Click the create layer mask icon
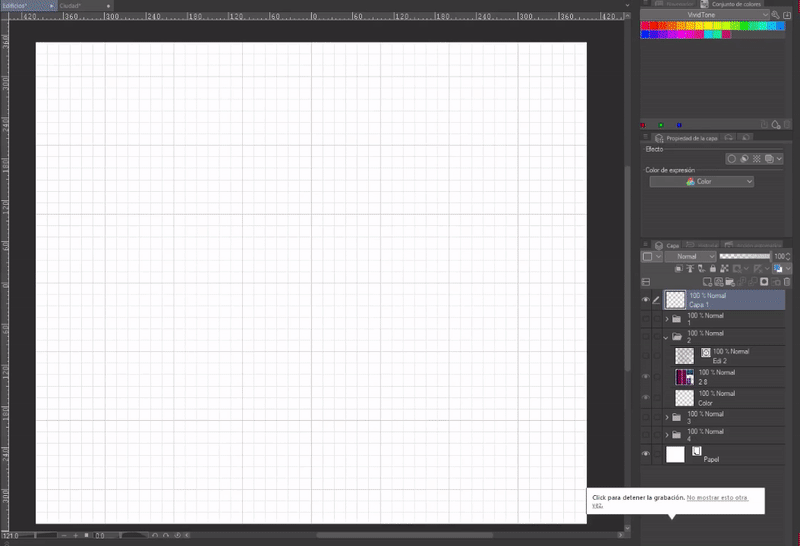 click(764, 282)
